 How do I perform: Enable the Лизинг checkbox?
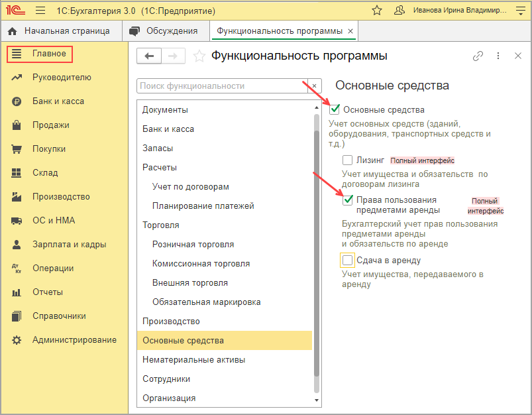coord(347,160)
